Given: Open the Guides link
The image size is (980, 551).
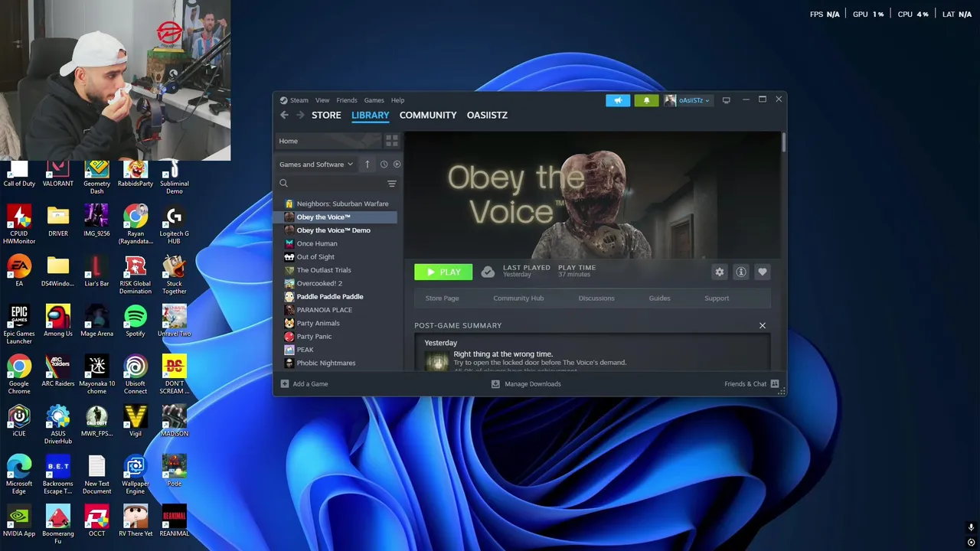Looking at the screenshot, I should [x=659, y=298].
